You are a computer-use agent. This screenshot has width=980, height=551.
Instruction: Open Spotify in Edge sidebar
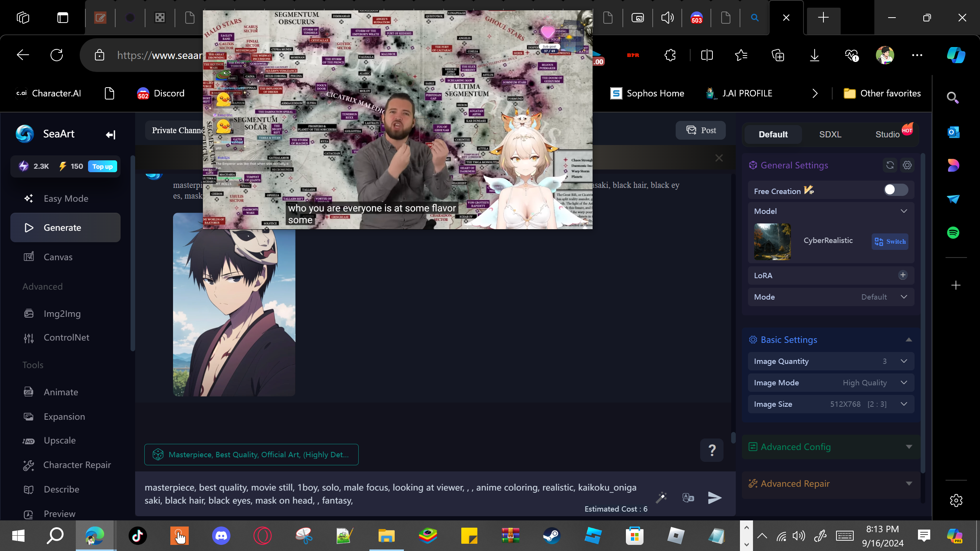[953, 233]
